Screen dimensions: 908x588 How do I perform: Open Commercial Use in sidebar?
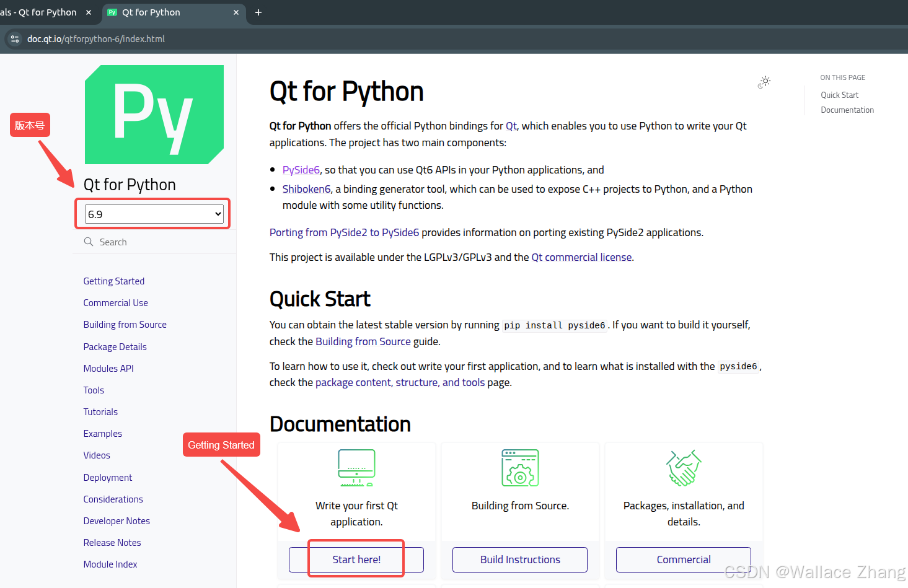pyautogui.click(x=116, y=303)
